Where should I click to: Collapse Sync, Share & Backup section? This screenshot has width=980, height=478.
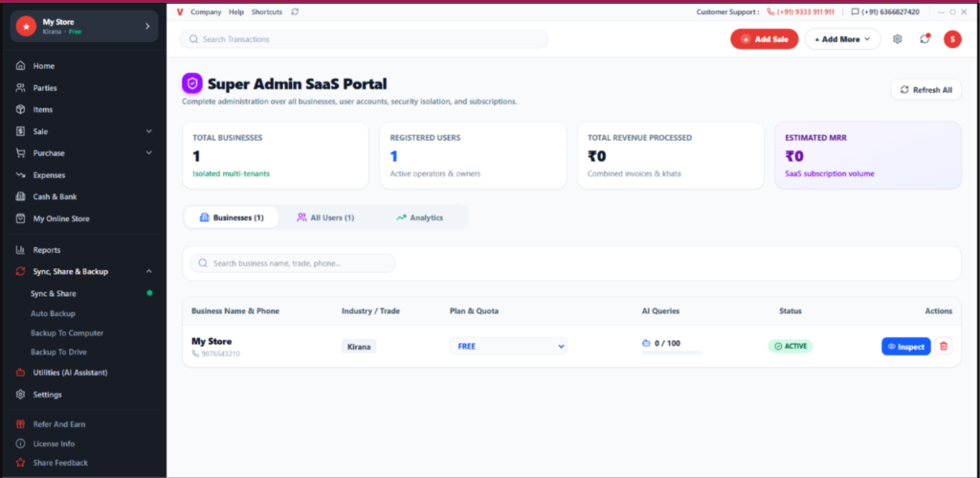(x=148, y=271)
